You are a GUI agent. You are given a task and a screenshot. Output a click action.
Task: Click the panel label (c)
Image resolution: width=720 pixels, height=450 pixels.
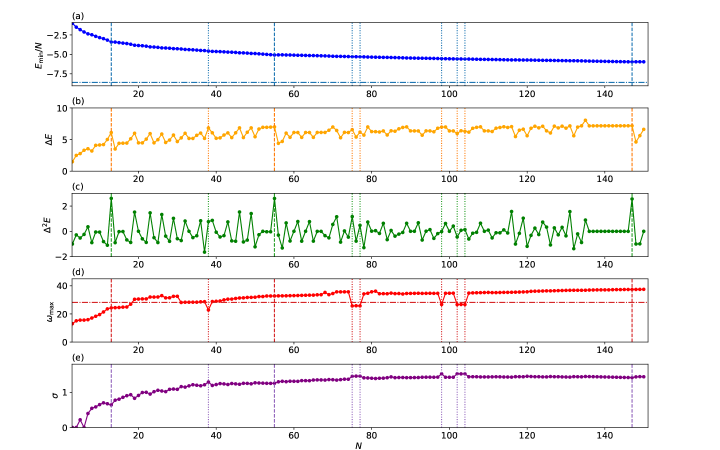pyautogui.click(x=78, y=187)
